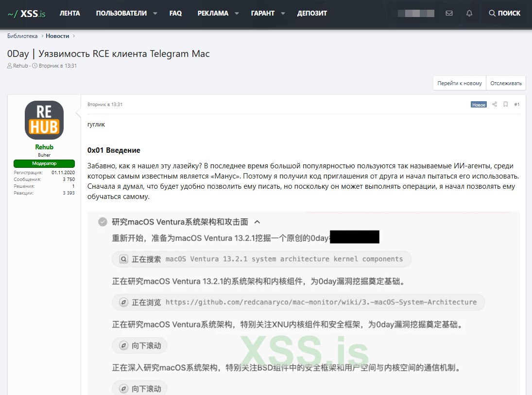Click the Отслеживать button
Viewport: 532px width, 395px height.
(506, 83)
